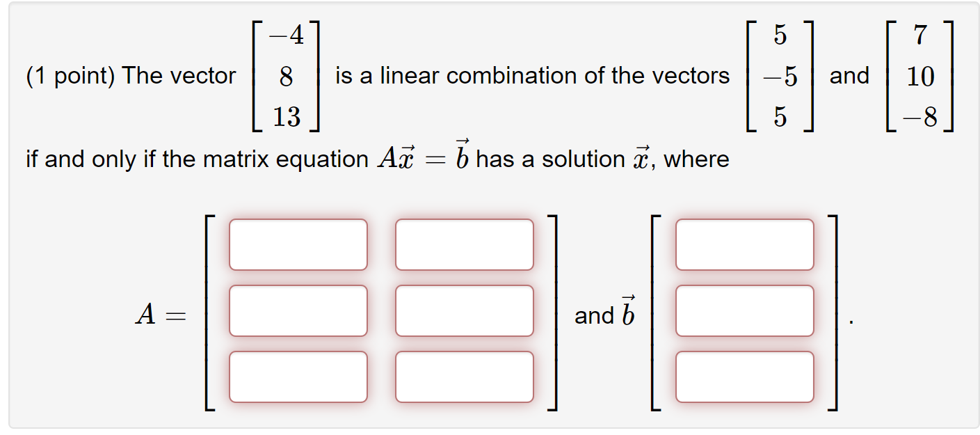Click the third entry field of vector b

tap(743, 378)
